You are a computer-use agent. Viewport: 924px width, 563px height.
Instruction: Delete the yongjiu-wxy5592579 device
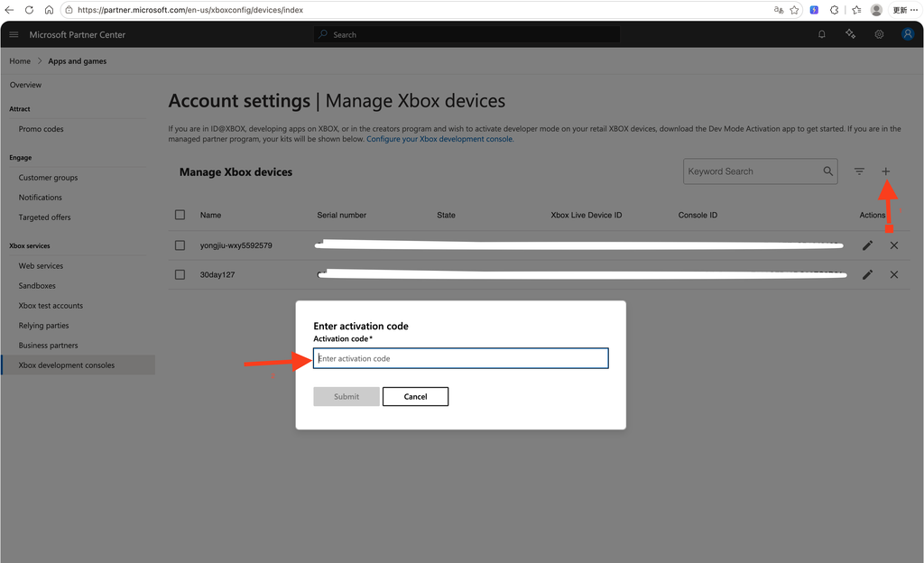click(894, 245)
